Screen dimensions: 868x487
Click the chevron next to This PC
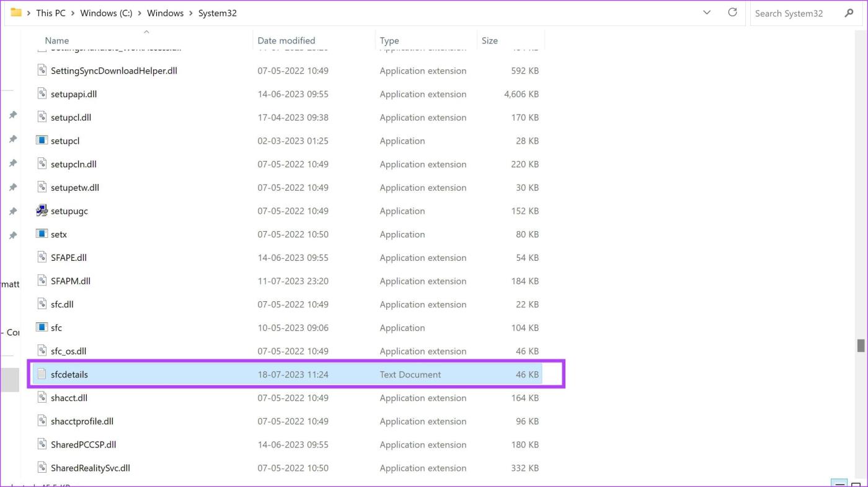[x=72, y=12]
